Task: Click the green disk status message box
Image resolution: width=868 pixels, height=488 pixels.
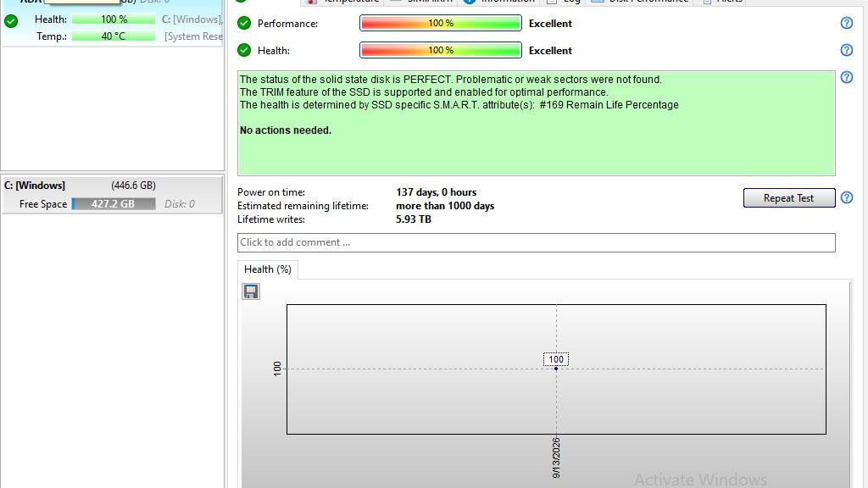Action: point(537,124)
